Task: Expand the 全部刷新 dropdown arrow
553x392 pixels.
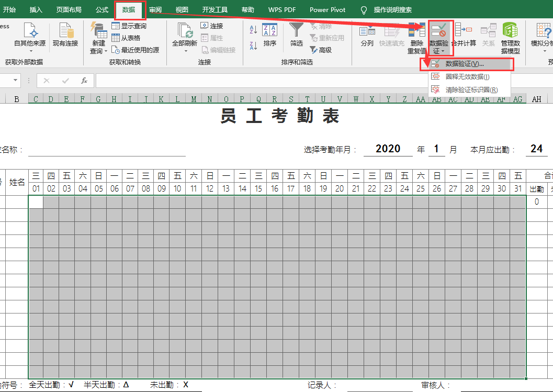Action: (185, 51)
